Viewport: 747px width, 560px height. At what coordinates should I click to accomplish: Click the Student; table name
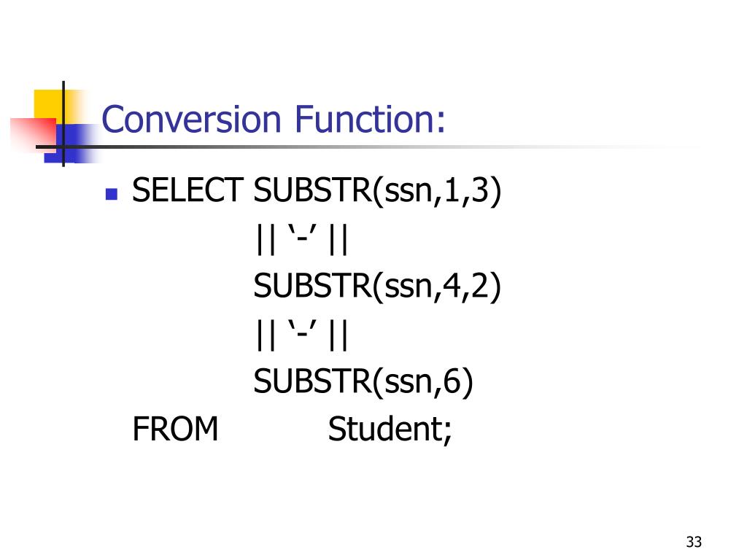coord(390,429)
